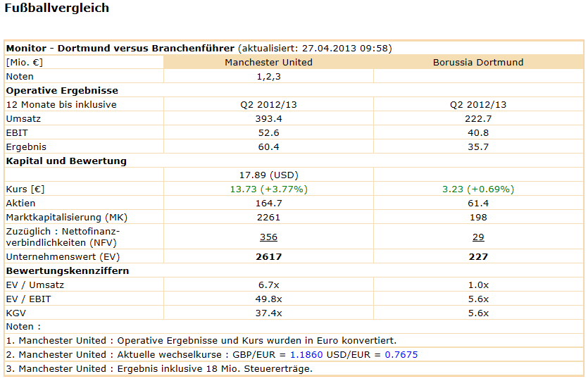Click the green Kurs 3.23 (+0.69%)

click(478, 189)
